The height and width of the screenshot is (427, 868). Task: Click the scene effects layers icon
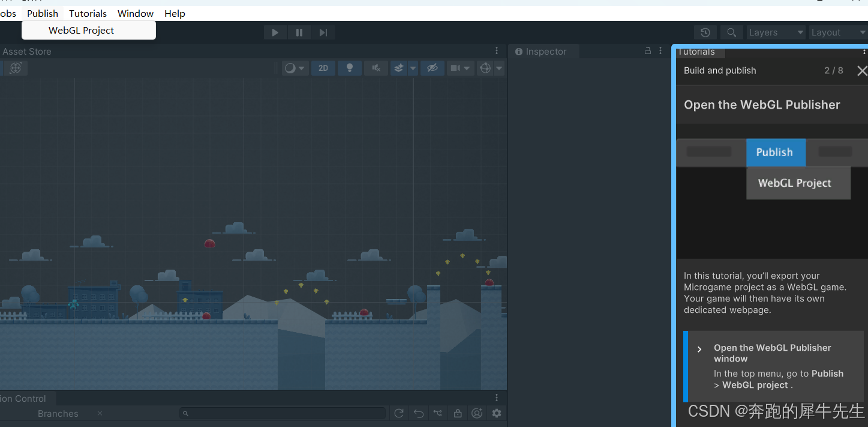(399, 68)
